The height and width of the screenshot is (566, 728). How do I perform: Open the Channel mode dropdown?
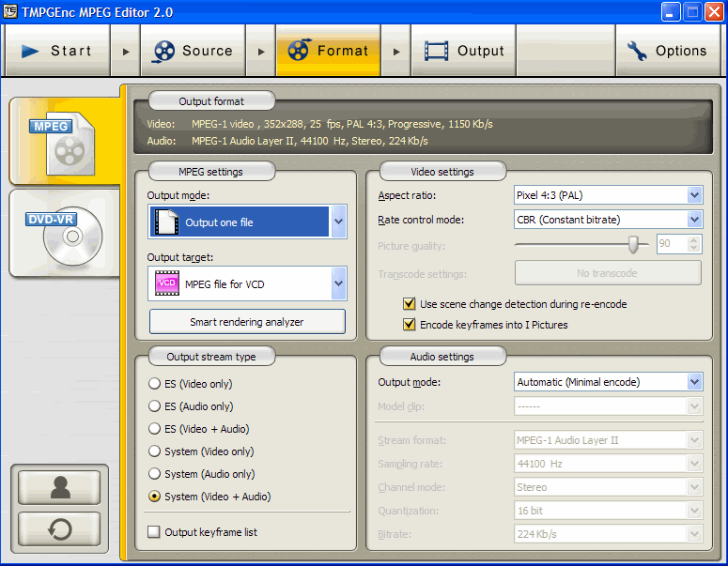[694, 486]
